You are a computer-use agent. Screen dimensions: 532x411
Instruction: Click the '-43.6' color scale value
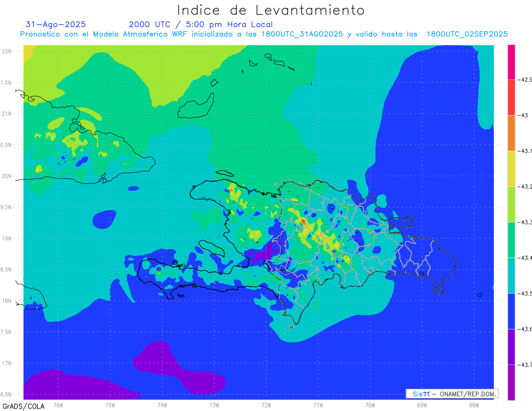point(524,329)
